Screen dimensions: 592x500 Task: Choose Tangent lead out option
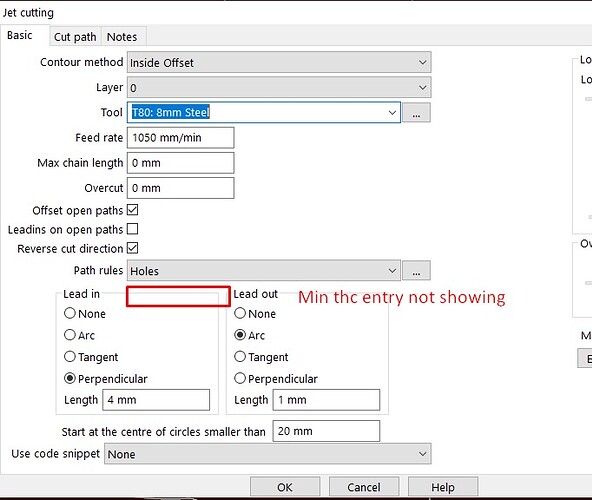click(240, 356)
